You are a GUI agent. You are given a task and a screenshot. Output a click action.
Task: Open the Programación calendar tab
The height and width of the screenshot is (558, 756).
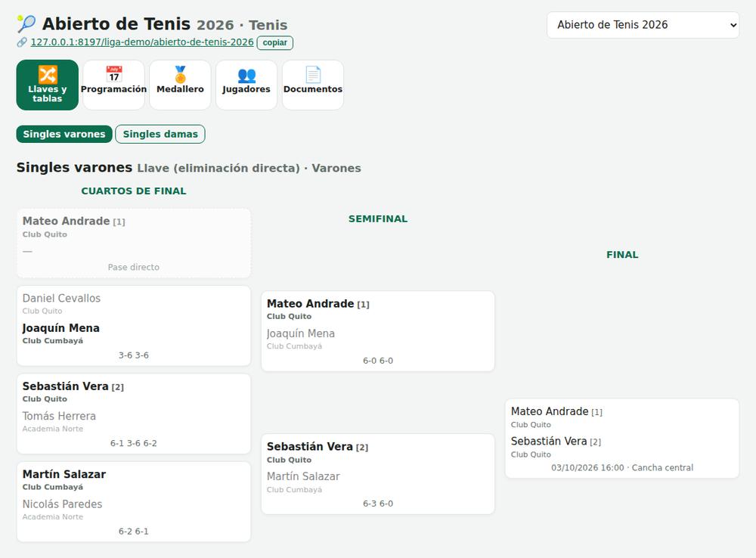coord(114,85)
